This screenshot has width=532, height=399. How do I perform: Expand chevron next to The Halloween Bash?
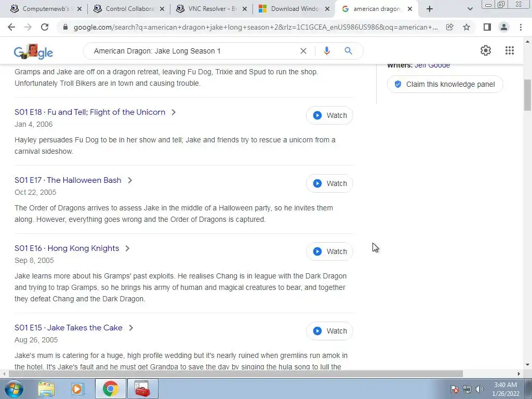pos(130,180)
